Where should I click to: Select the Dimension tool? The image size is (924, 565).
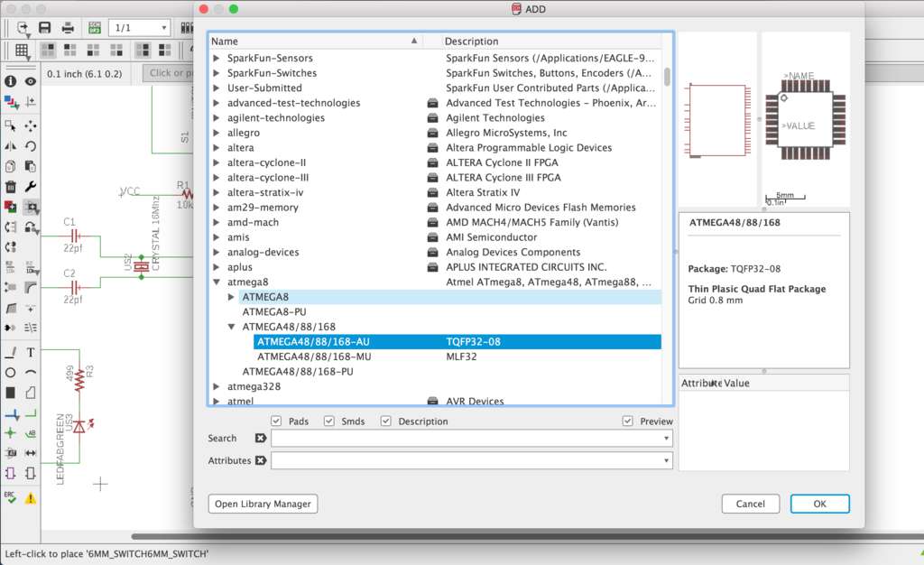(x=31, y=453)
